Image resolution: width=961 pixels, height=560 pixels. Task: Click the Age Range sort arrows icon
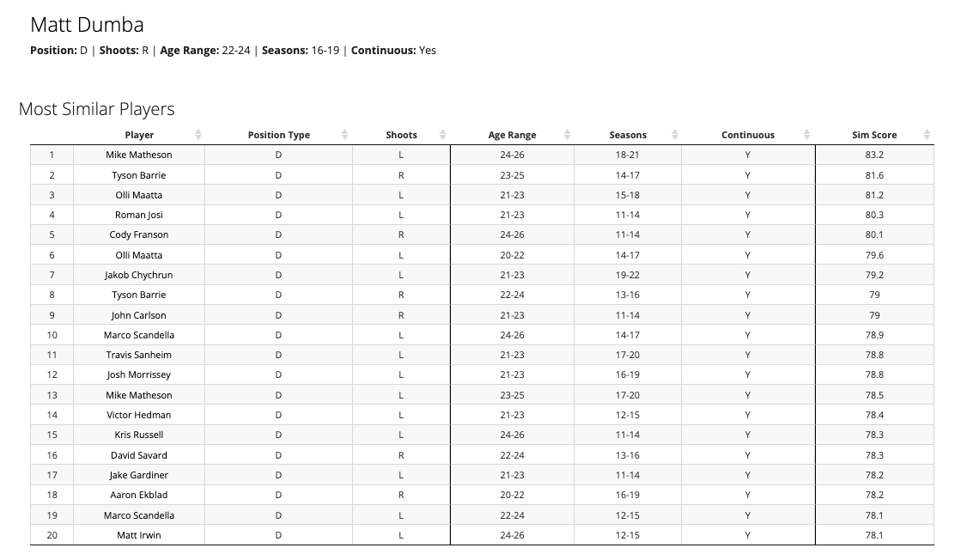[567, 135]
